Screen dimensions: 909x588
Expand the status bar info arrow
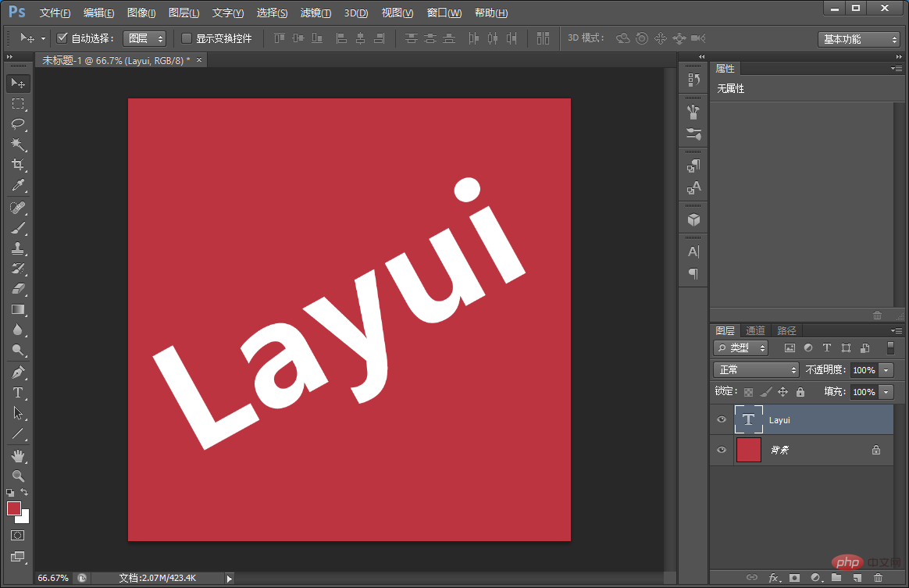click(x=230, y=578)
